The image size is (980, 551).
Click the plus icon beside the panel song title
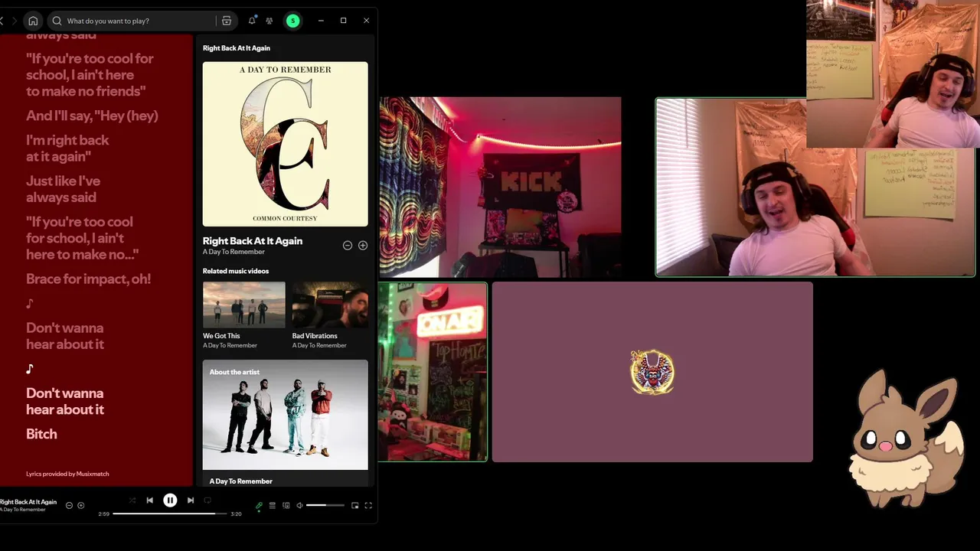(363, 245)
